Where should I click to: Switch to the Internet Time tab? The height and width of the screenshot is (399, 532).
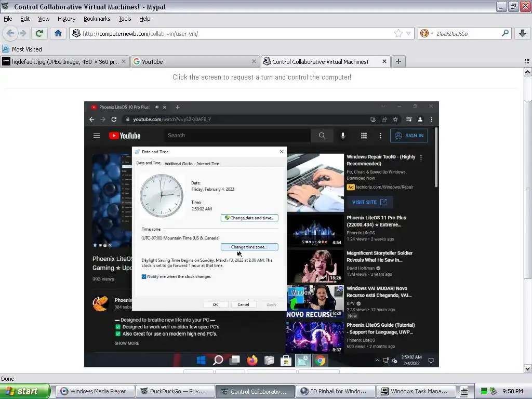(x=208, y=164)
